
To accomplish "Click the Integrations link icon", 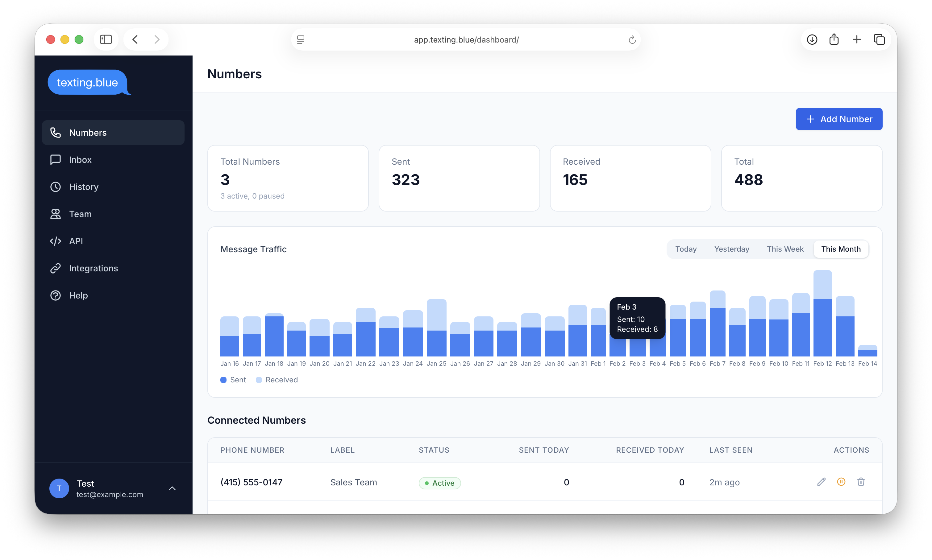I will click(x=56, y=268).
